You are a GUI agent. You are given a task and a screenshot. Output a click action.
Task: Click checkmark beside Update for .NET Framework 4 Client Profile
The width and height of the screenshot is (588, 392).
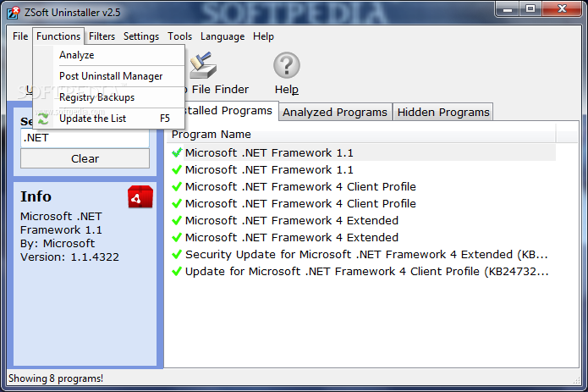pyautogui.click(x=177, y=271)
